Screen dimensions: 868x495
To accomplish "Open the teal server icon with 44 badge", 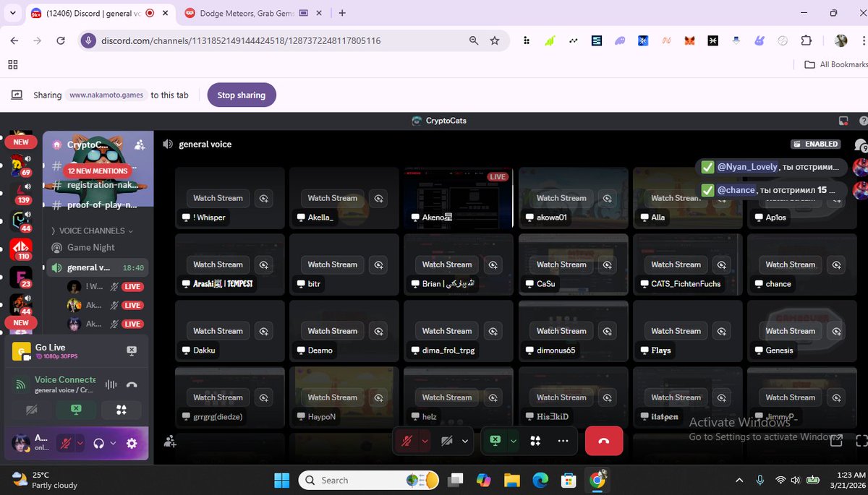I will coord(20,222).
